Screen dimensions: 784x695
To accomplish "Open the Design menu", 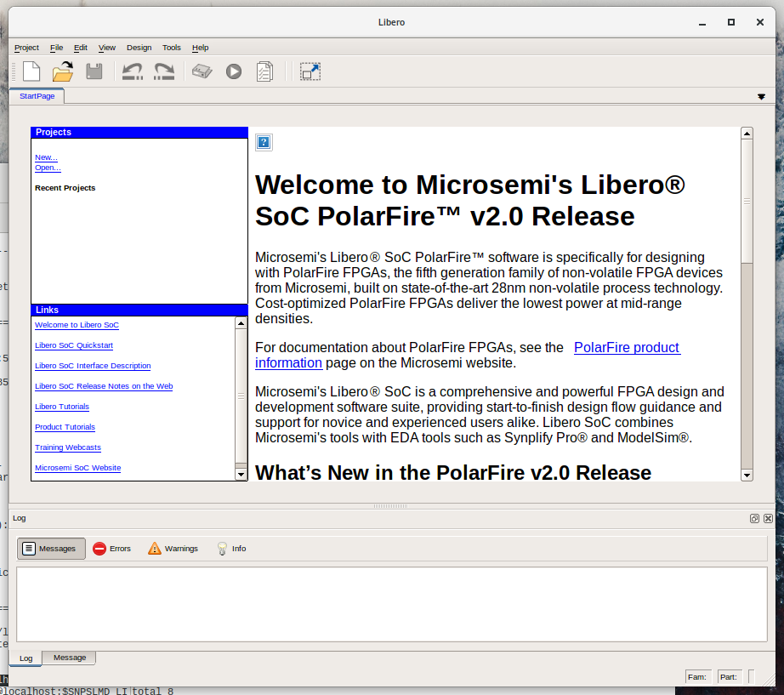I will [x=139, y=48].
